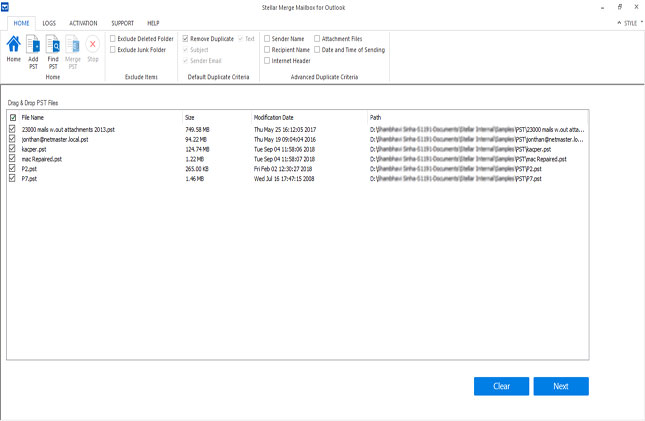Enable the Attachment Files criteria
Viewport: 645px width, 421px height.
[x=317, y=39]
